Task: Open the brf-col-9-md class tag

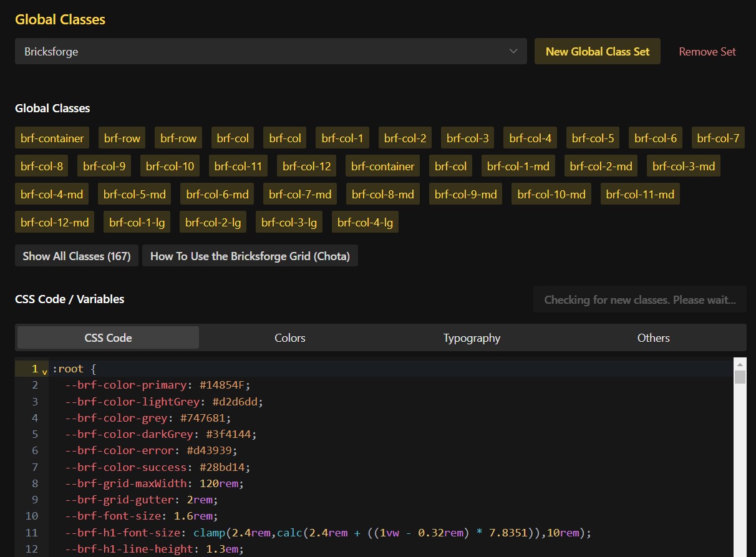Action: point(465,194)
